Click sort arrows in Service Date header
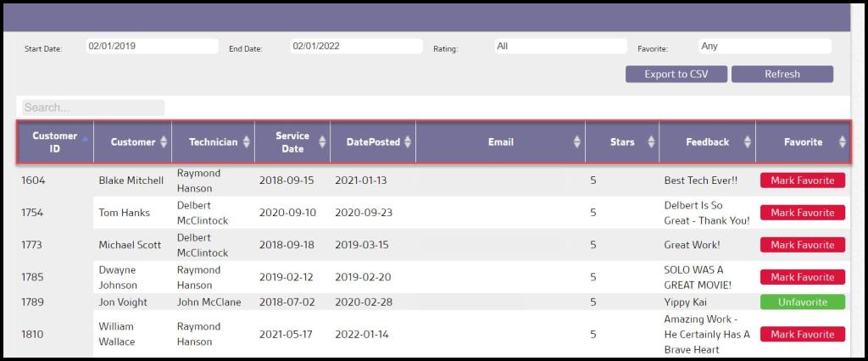Image resolution: width=868 pixels, height=361 pixels. (322, 142)
